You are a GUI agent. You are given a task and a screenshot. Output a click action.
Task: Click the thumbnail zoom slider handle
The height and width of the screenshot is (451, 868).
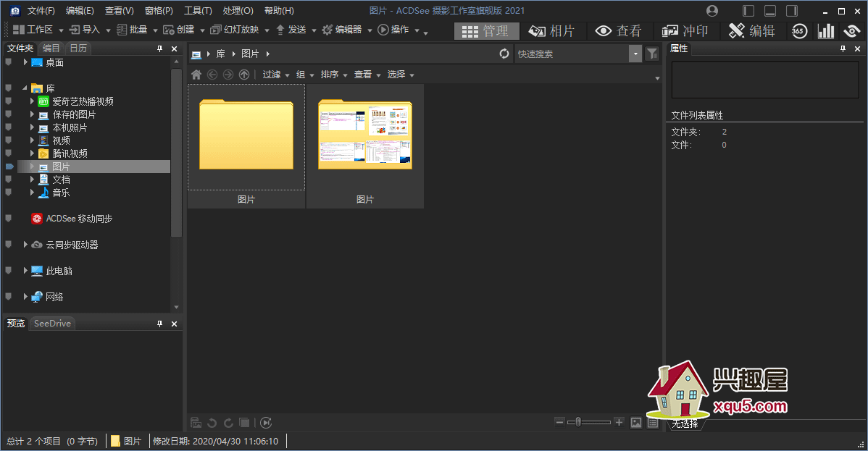click(x=578, y=422)
